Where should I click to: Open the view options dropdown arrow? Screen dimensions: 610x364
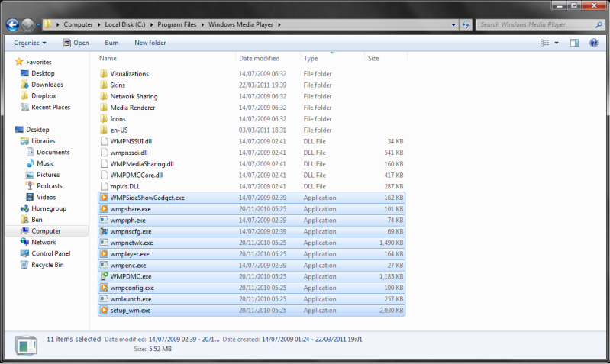[557, 43]
